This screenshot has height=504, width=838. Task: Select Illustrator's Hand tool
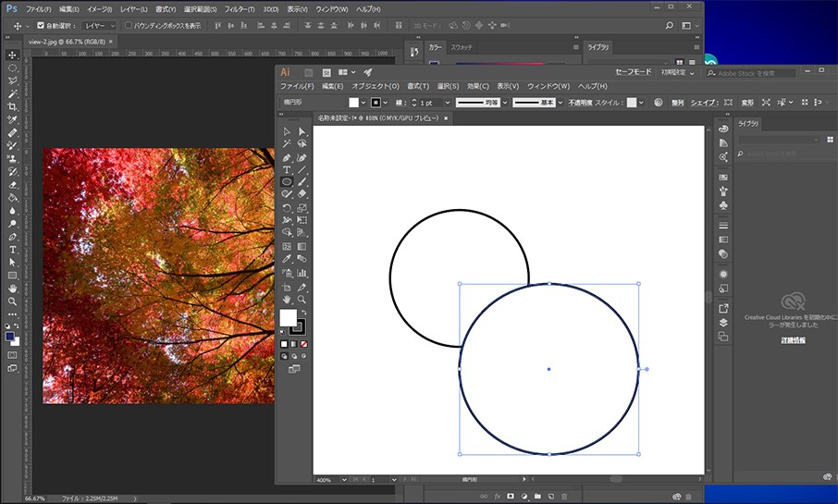pyautogui.click(x=287, y=300)
